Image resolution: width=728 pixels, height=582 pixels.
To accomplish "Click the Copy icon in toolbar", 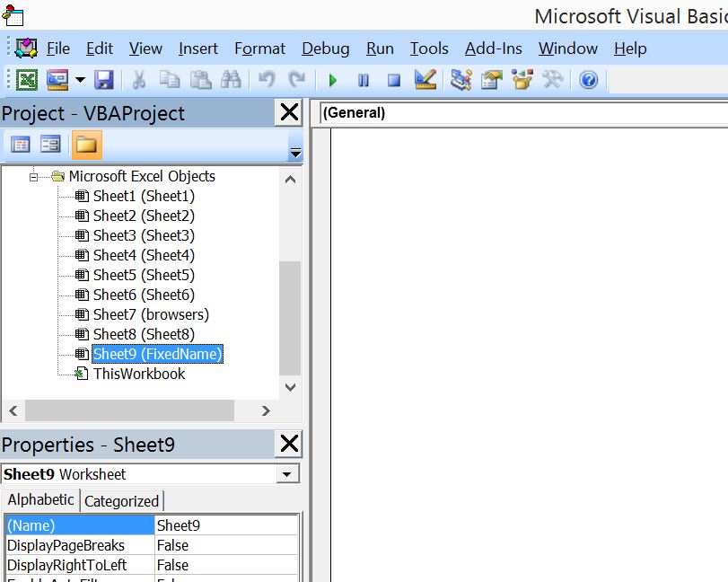I will [170, 80].
